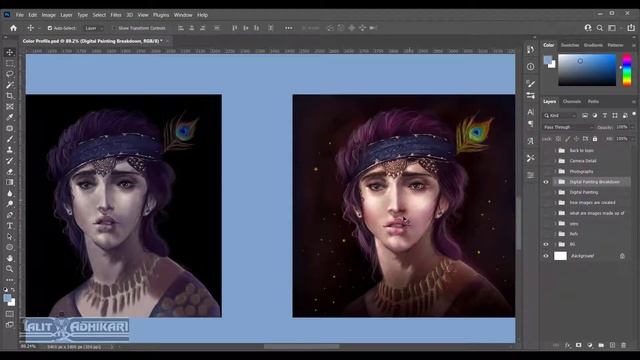Open the History panel icon in the dock
The image size is (640, 360).
coord(530,49)
